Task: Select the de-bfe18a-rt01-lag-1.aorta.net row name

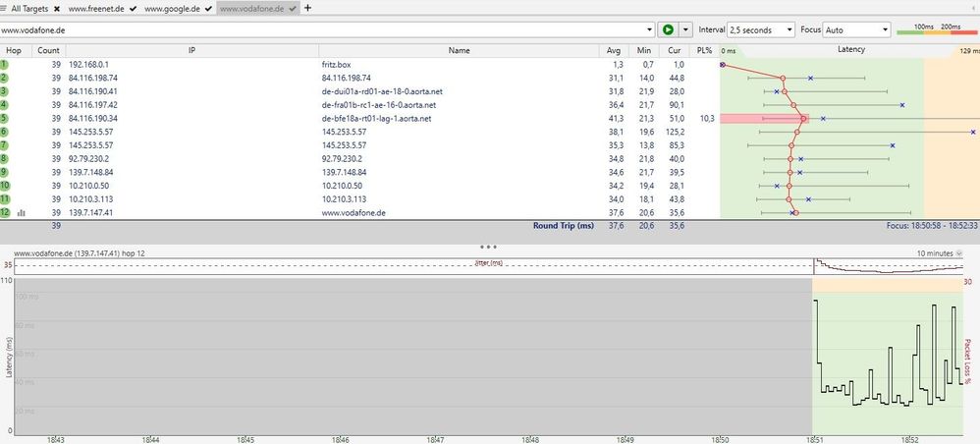Action: (x=376, y=118)
